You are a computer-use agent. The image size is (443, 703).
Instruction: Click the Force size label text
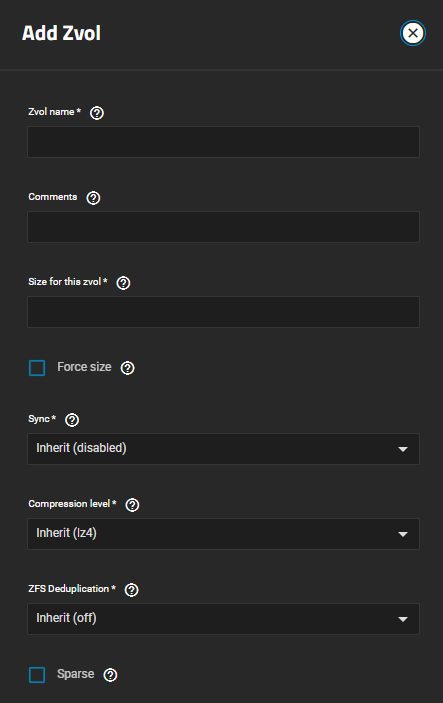84,367
